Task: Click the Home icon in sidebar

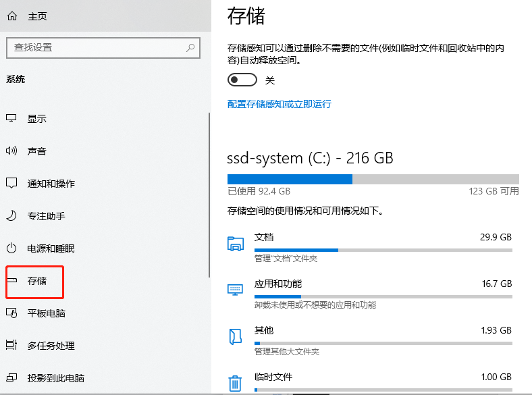Action: coord(11,16)
